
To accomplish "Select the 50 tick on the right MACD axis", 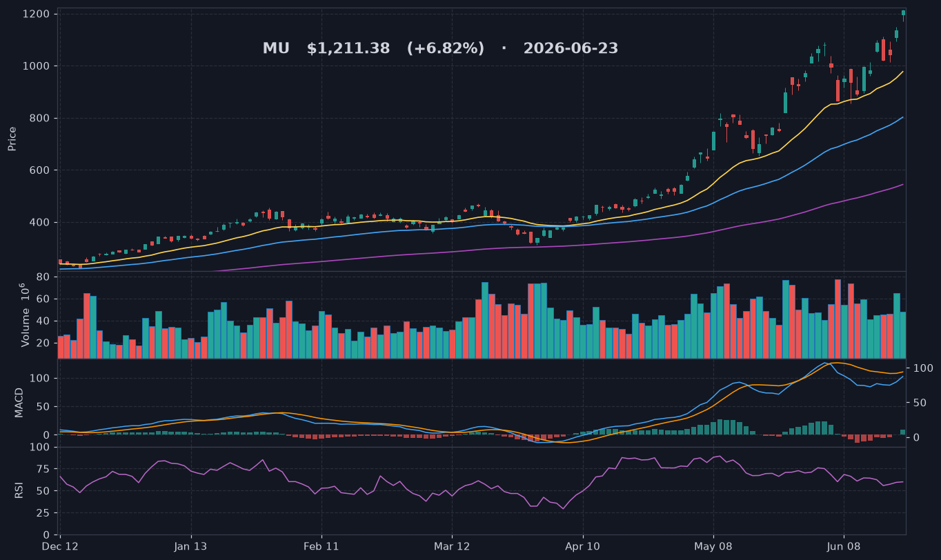I will tap(920, 403).
